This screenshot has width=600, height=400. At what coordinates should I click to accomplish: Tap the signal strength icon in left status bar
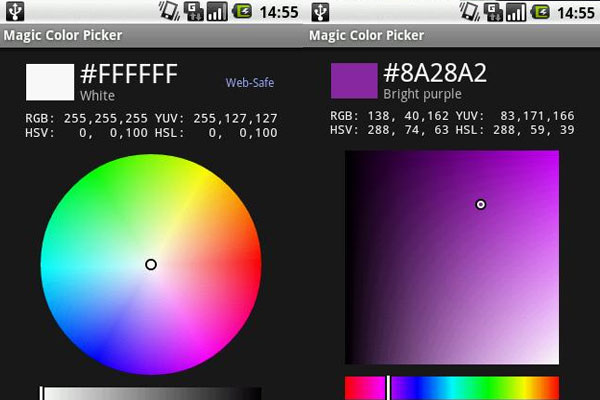[217, 11]
